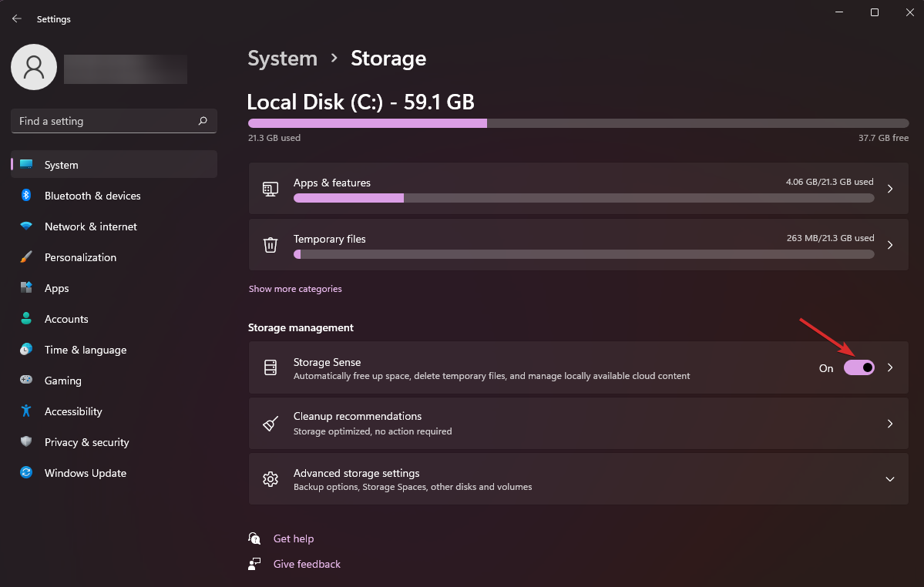Click the Temporary files usage bar
The width and height of the screenshot is (924, 587).
point(583,254)
